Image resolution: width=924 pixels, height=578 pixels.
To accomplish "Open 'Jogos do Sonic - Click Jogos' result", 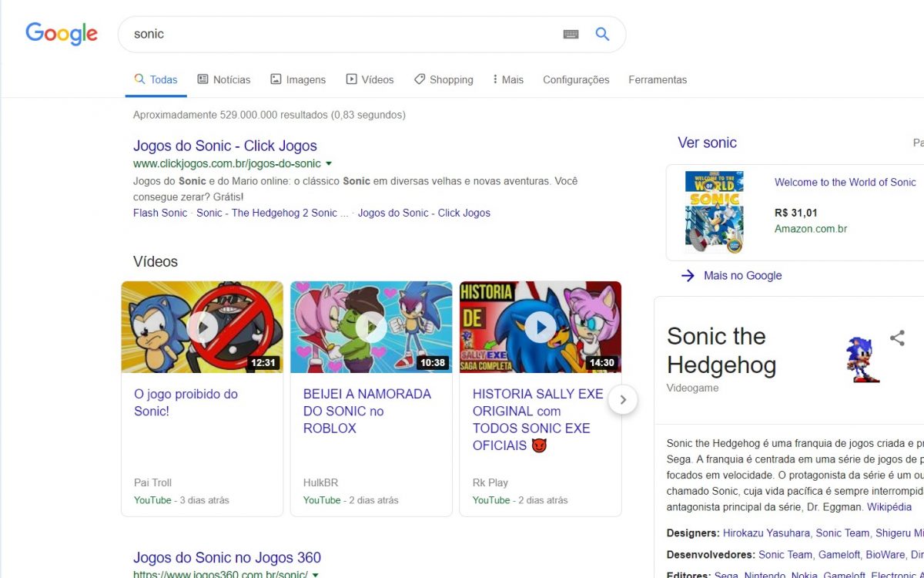I will 225,146.
